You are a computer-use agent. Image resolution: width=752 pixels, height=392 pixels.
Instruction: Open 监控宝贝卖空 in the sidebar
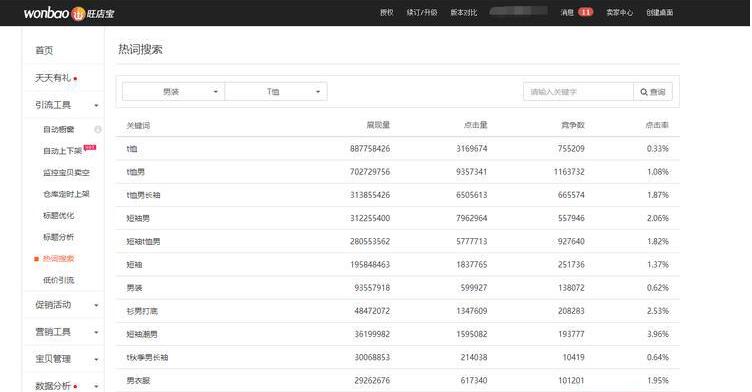tap(66, 172)
